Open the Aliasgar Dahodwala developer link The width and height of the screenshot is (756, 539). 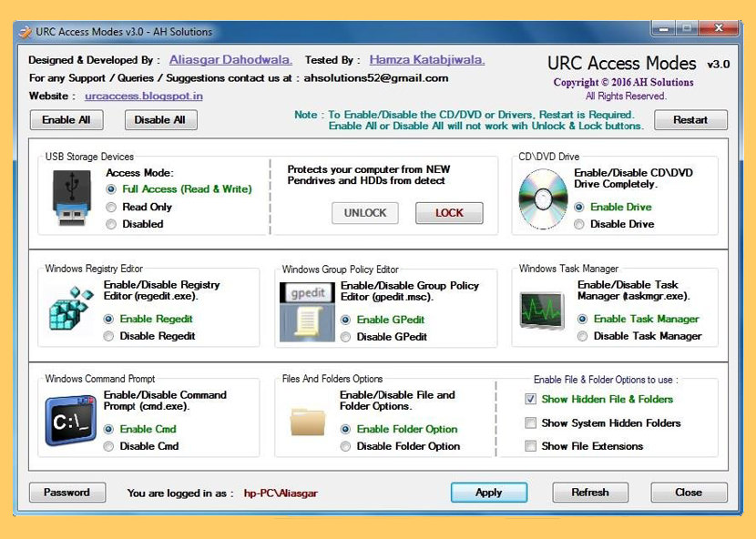pos(230,60)
